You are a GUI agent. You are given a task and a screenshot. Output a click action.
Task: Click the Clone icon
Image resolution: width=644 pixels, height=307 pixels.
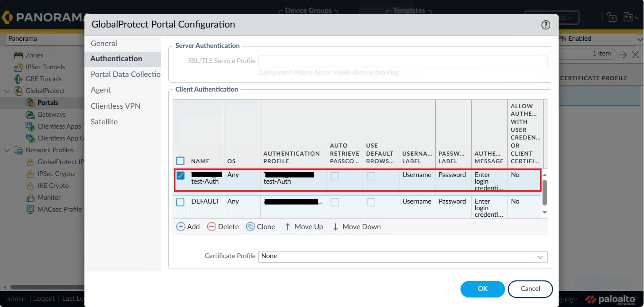click(250, 227)
